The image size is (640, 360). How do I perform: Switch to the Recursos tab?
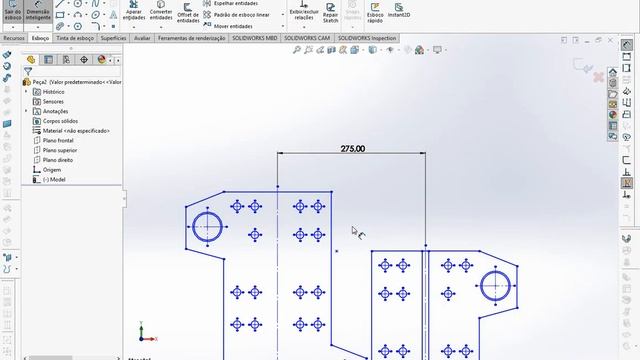pyautogui.click(x=14, y=38)
